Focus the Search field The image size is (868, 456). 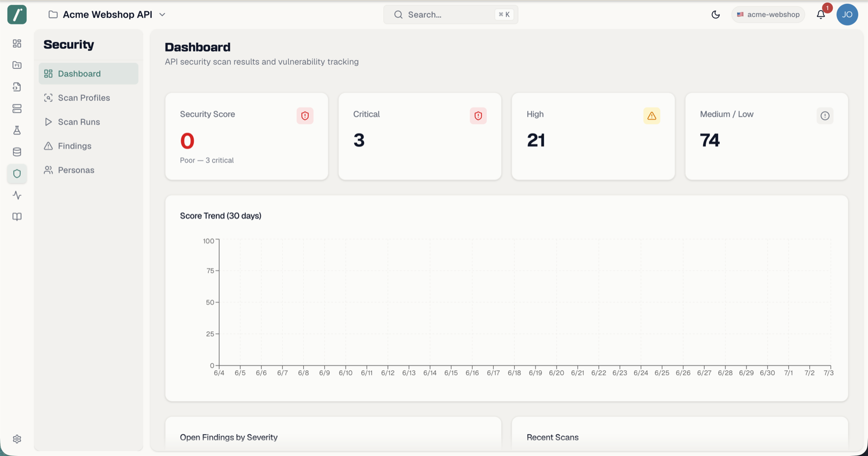coord(451,15)
